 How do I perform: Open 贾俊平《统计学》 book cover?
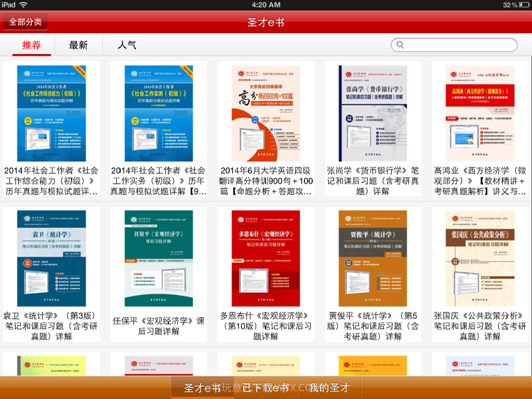click(x=373, y=258)
